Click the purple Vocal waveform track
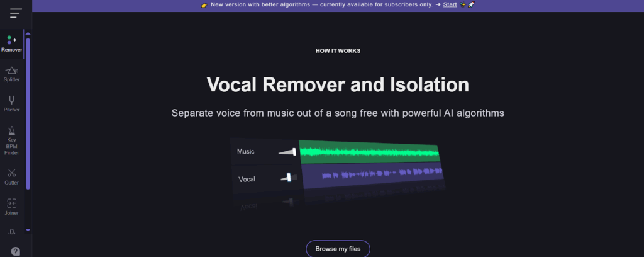644x257 pixels. (372, 176)
